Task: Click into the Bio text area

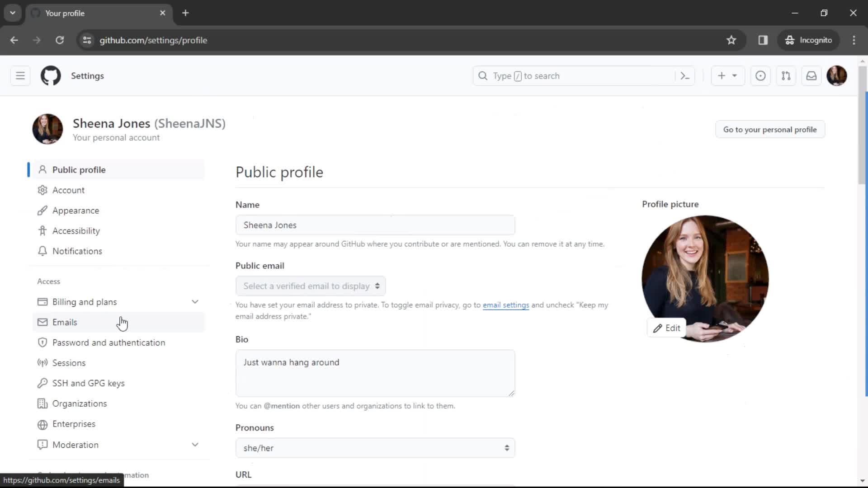Action: tap(375, 373)
